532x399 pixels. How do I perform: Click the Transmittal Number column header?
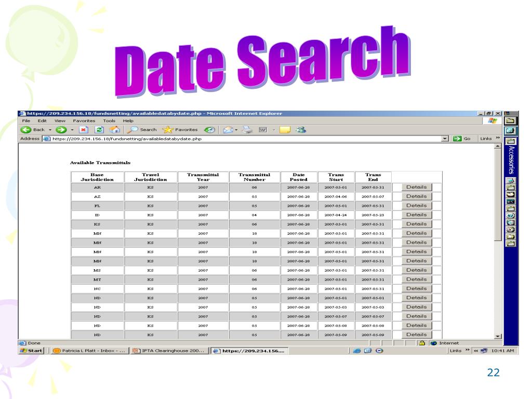255,177
